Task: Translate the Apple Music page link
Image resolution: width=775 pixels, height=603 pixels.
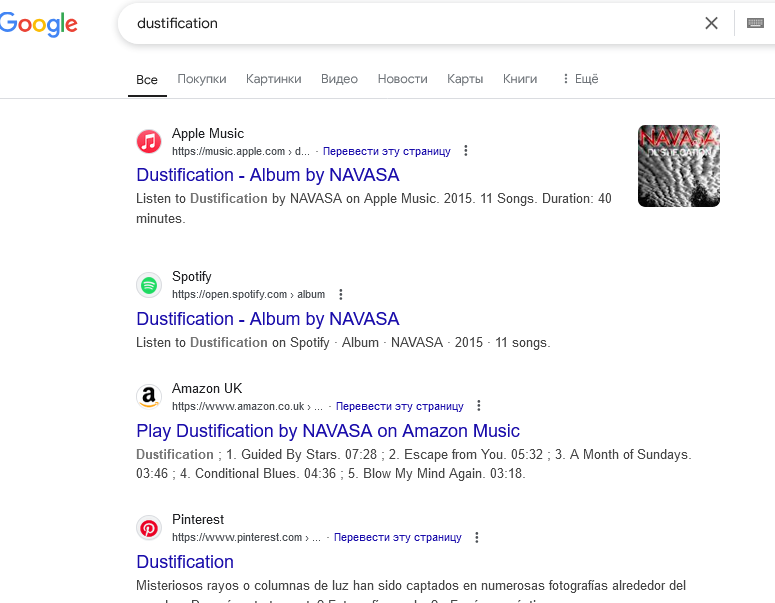Action: [x=387, y=151]
